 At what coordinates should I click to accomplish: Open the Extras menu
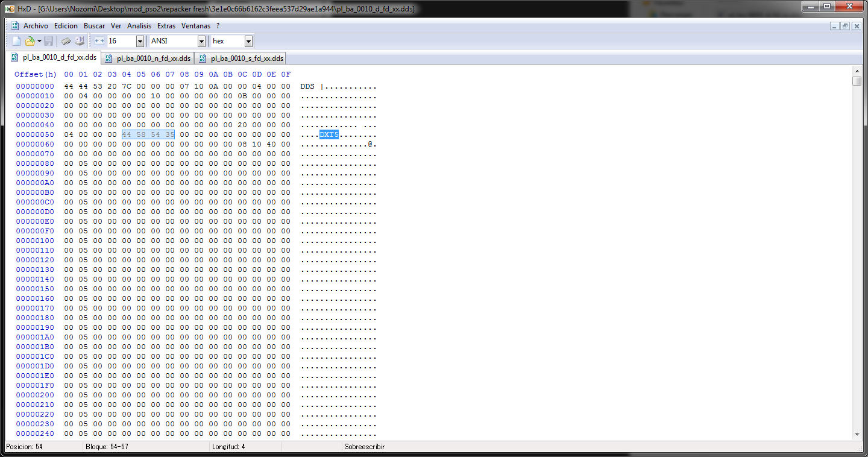[x=166, y=26]
